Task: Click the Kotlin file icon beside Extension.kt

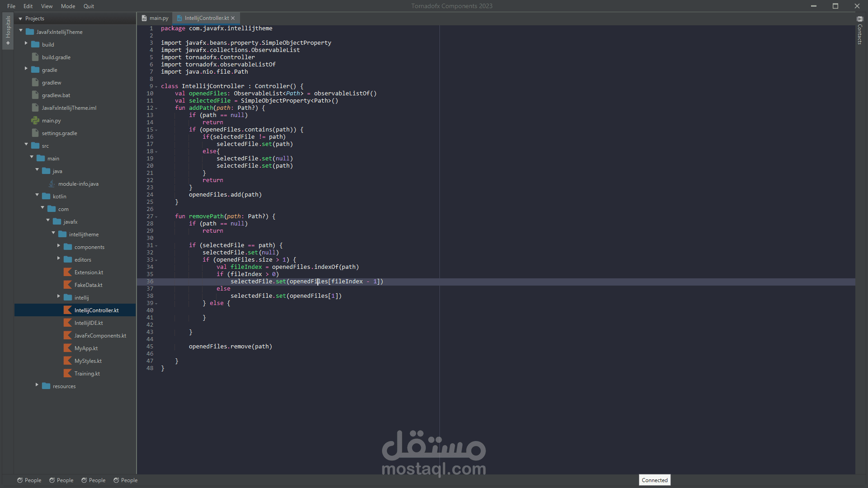Action: 68,272
